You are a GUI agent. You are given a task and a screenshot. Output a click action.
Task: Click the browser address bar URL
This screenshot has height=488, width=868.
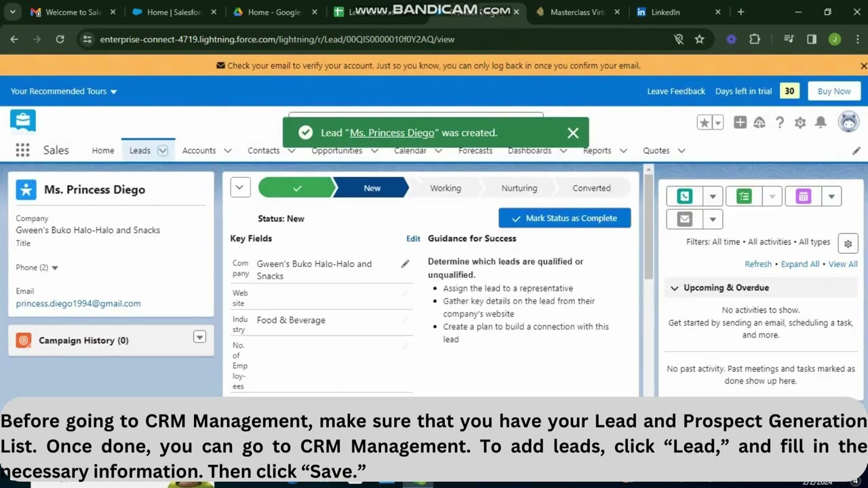point(277,39)
